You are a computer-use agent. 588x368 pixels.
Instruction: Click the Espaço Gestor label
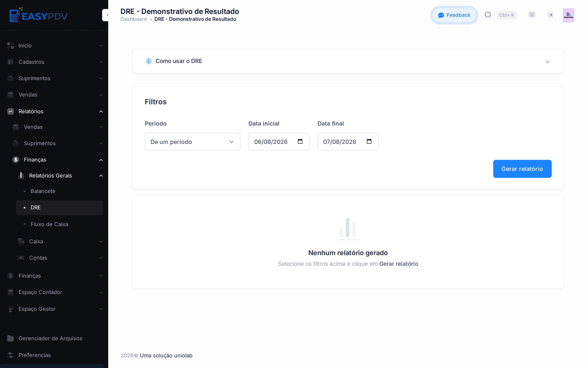37,309
